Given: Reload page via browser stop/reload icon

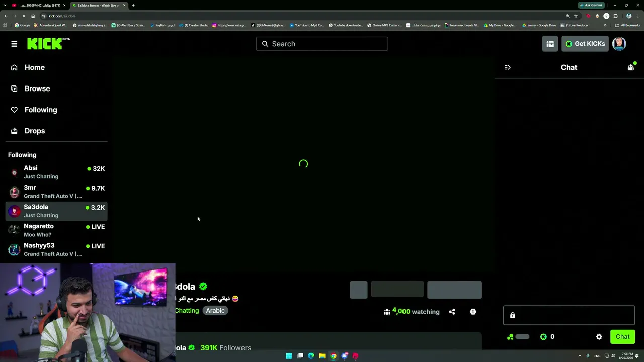Looking at the screenshot, I should point(24,16).
